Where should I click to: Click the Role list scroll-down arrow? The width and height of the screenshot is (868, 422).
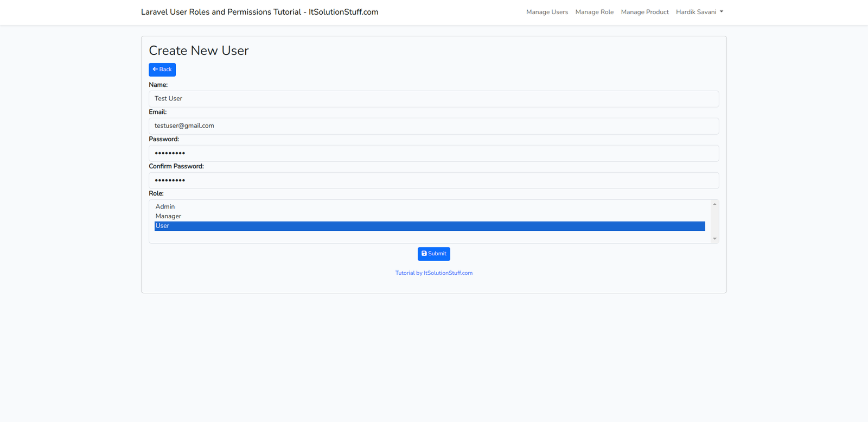coord(714,238)
